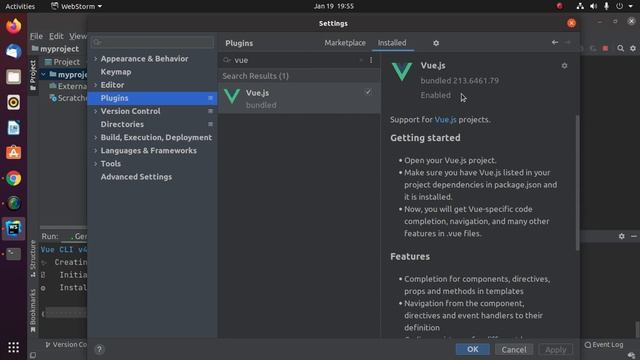Image resolution: width=640 pixels, height=360 pixels.
Task: Expand Appearance & Behavior settings
Action: tap(96, 59)
